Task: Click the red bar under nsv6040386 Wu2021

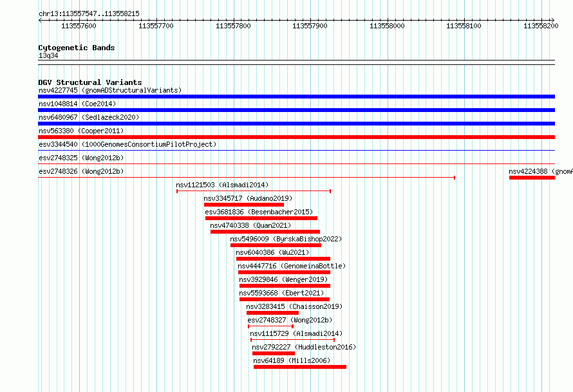Action: coord(283,259)
